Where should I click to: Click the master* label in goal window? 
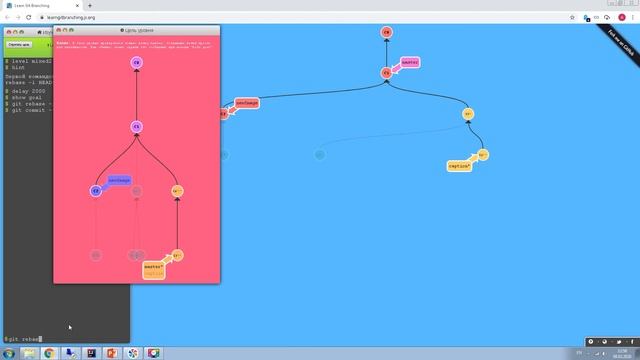[x=153, y=267]
